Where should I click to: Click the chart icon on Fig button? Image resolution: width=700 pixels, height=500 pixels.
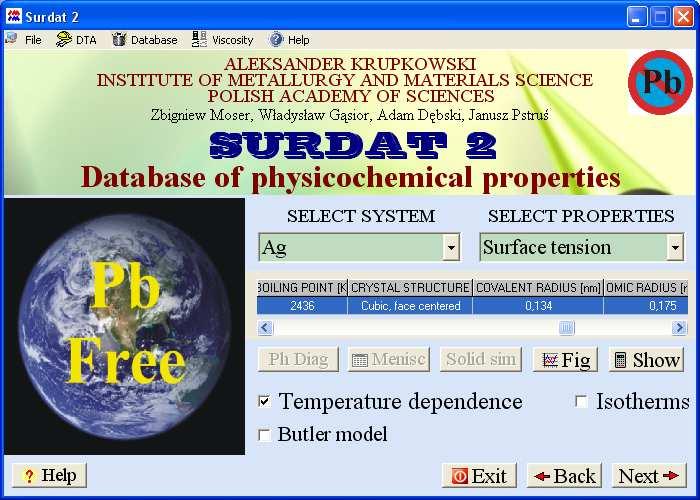click(x=550, y=360)
